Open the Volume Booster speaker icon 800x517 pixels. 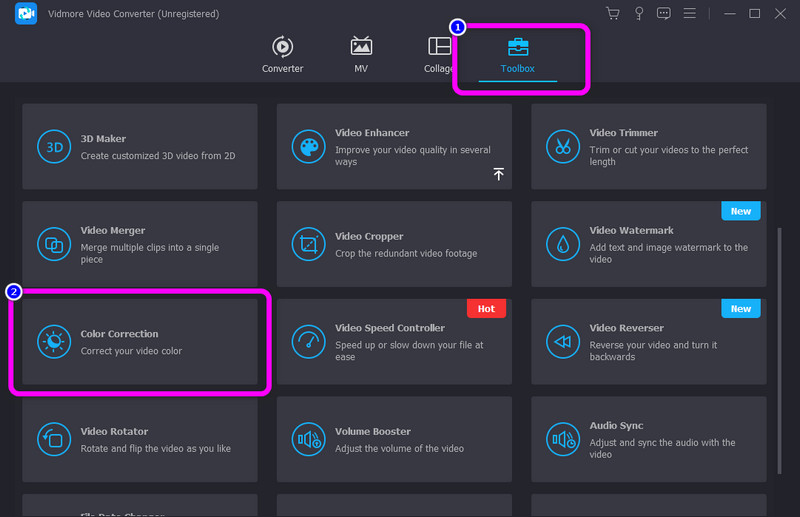[x=308, y=439]
